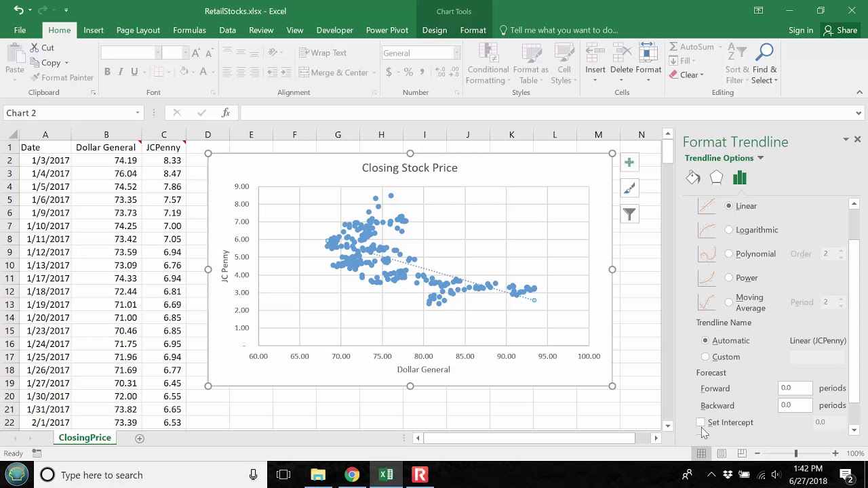
Task: Click the Merge & Center button
Action: click(334, 73)
